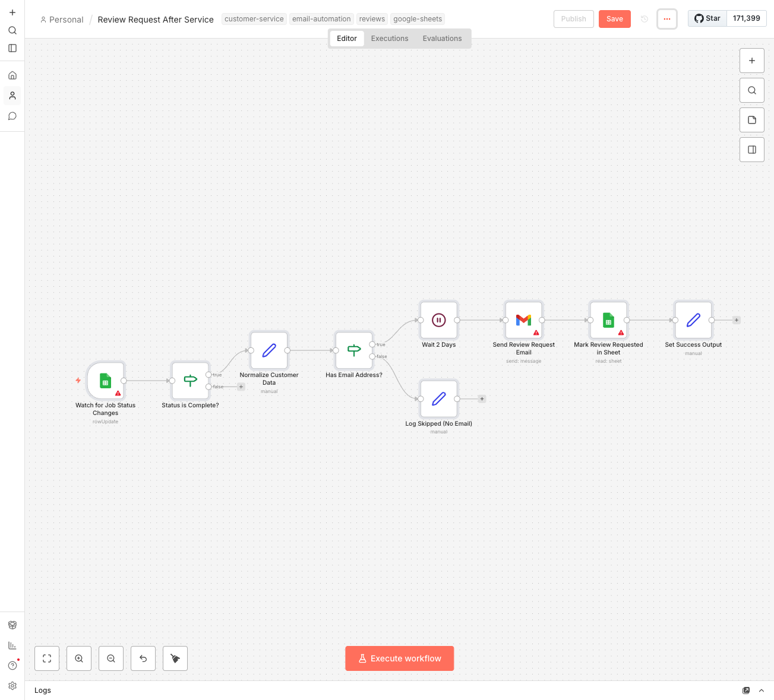Add node on Status is Complete? false branch

241,387
